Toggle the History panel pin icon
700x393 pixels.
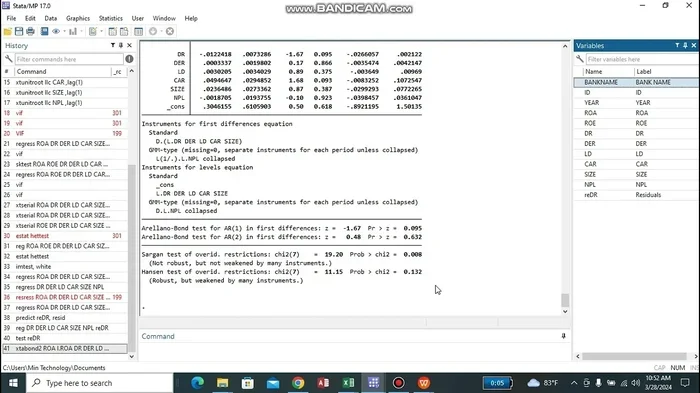point(121,45)
